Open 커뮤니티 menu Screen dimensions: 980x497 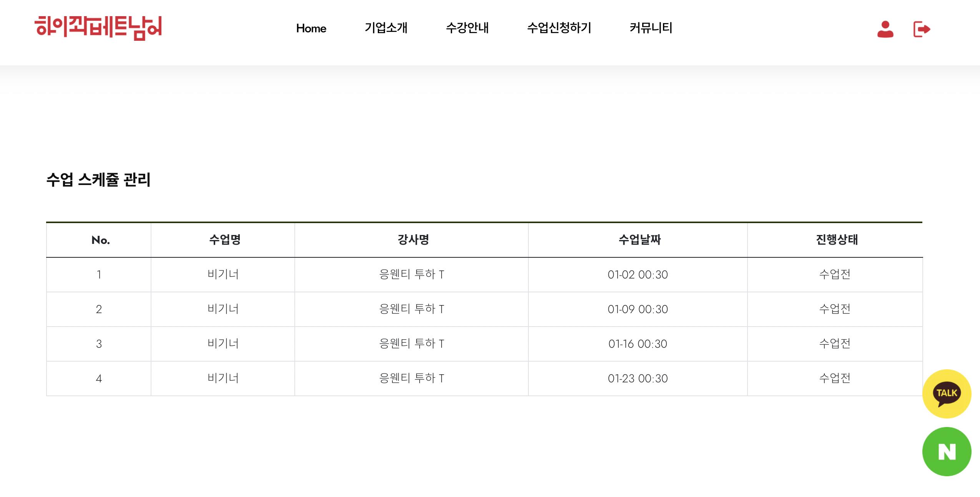coord(651,28)
